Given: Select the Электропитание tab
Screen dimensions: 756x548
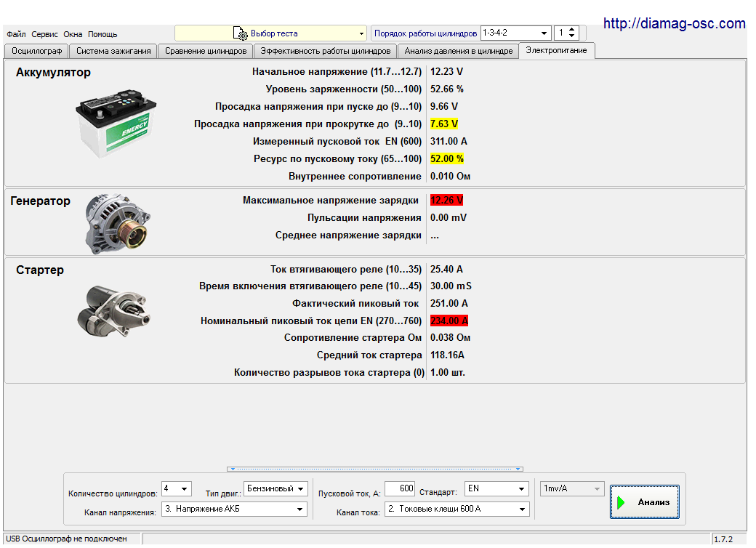Looking at the screenshot, I should click(x=556, y=50).
